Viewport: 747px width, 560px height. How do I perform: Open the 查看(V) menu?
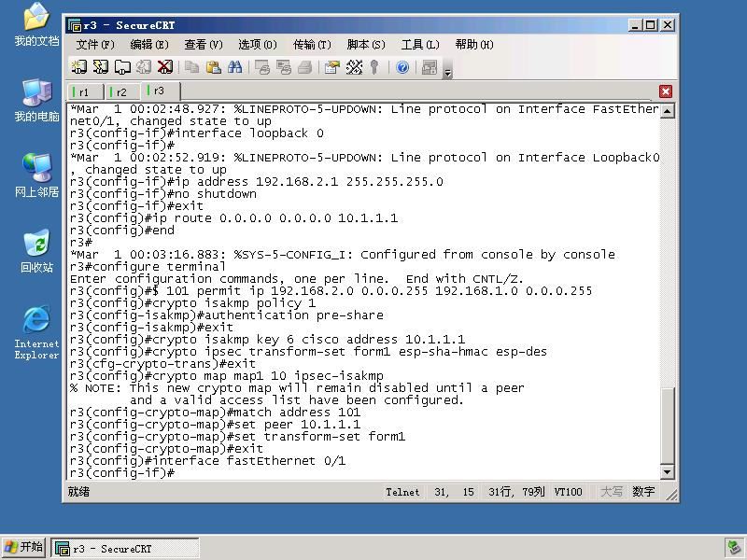[204, 45]
